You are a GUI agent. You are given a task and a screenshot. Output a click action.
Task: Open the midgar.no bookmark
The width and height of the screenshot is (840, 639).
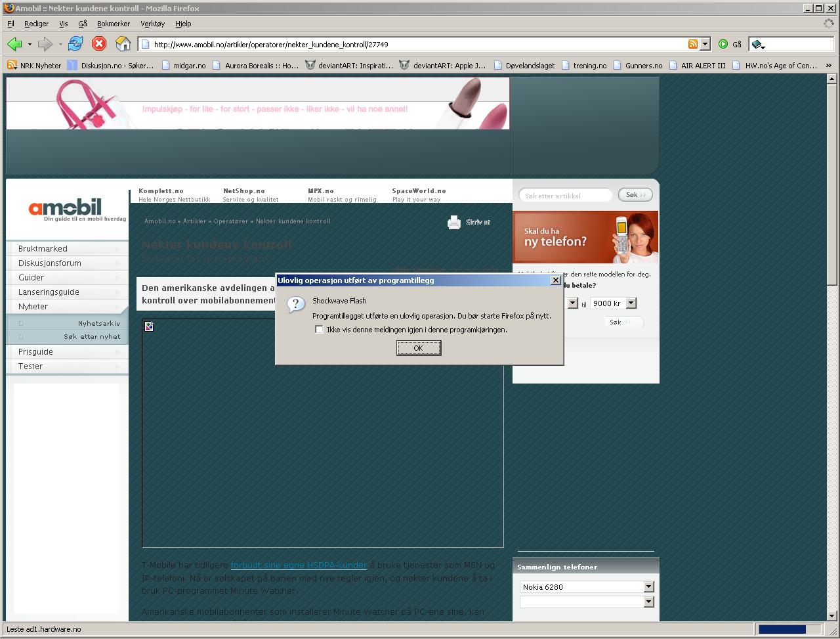click(x=183, y=65)
